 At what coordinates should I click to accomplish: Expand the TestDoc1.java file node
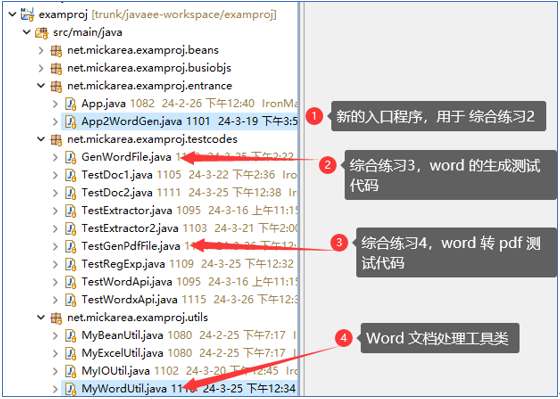[x=55, y=175]
